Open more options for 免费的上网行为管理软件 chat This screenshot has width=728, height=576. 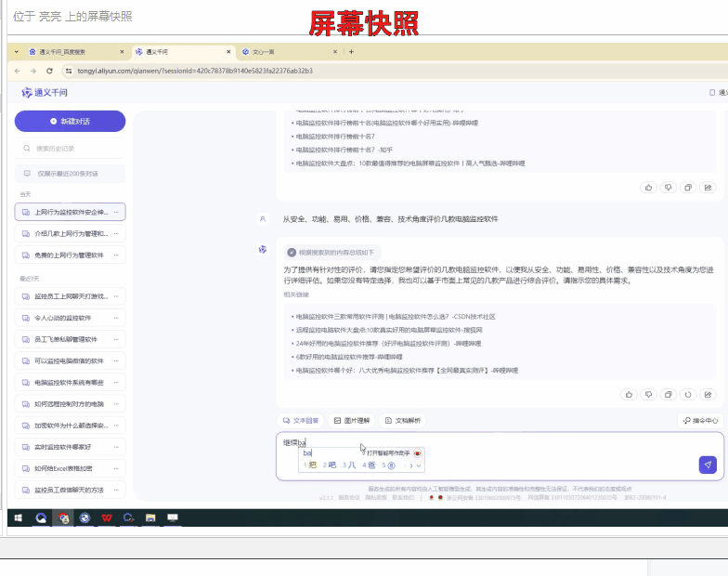116,255
